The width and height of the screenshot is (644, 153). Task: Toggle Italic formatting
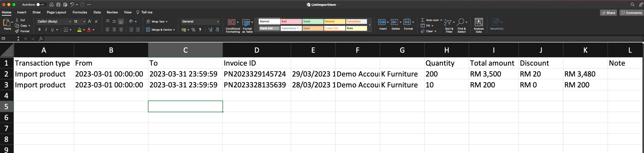pyautogui.click(x=46, y=30)
